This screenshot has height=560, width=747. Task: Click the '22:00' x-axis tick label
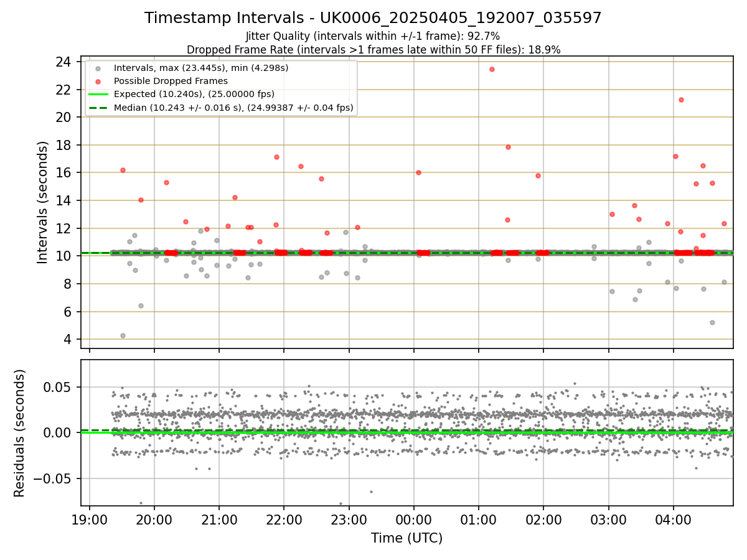pyautogui.click(x=284, y=519)
